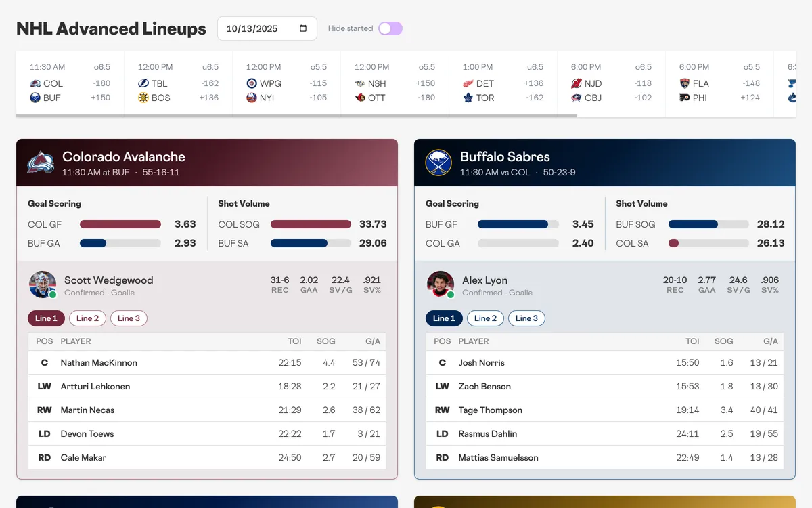Viewport: 812px width, 508px height.
Task: Open the TBL vs BOS 12:00 PM game card
Action: tap(179, 83)
